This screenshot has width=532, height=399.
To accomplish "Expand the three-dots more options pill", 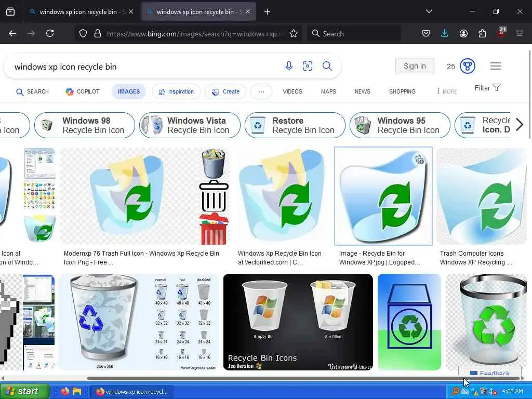I will [x=261, y=91].
